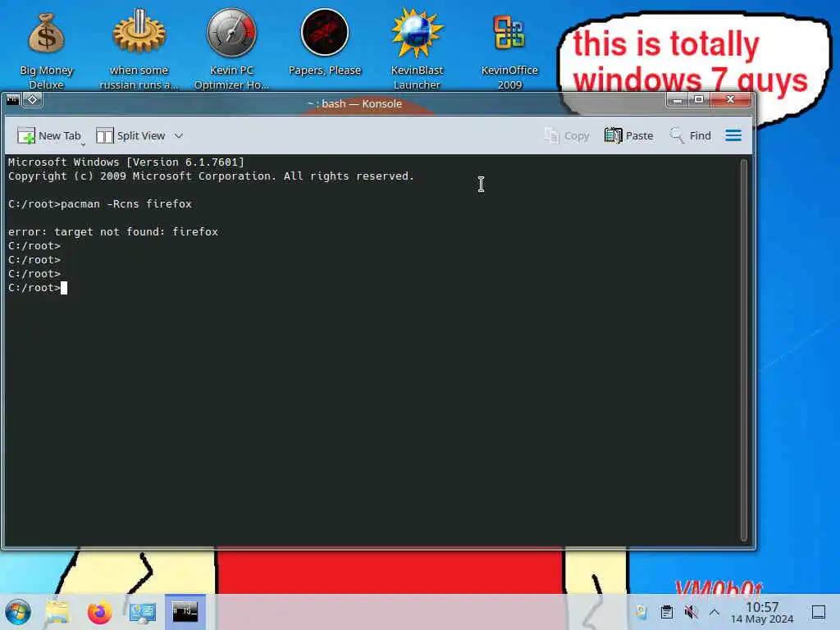Open Split View in Konsole
This screenshot has height=630, width=840.
(130, 136)
